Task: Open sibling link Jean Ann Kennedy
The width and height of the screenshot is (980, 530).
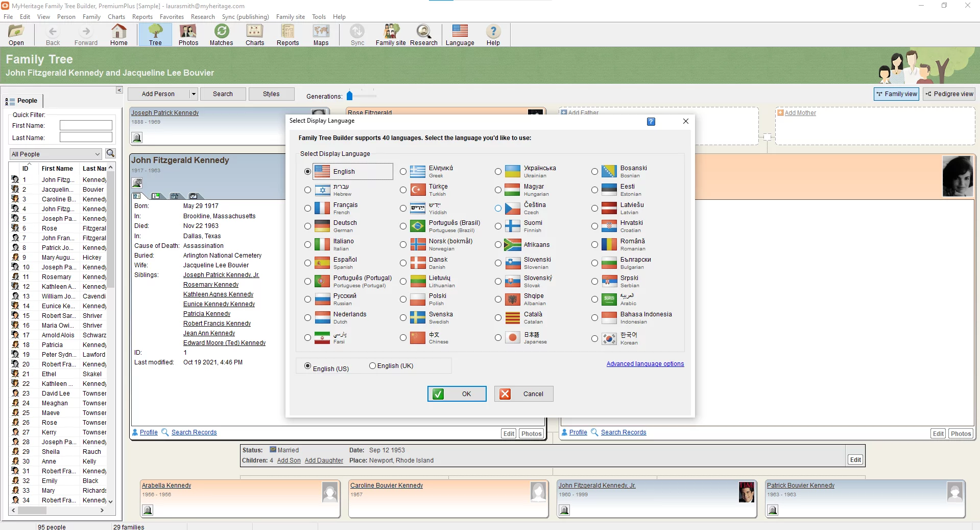Action: [209, 333]
